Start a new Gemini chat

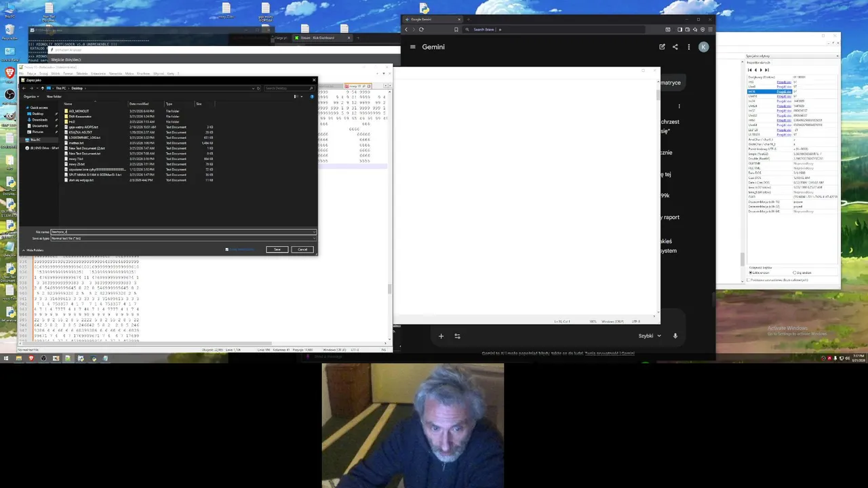click(662, 47)
